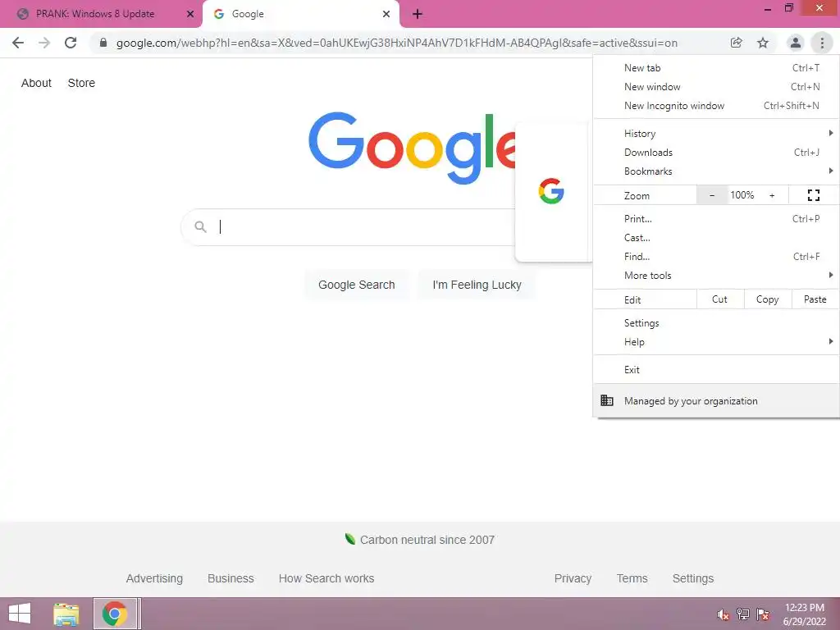840x630 pixels.
Task: Open the network tray icon
Action: coord(743,614)
